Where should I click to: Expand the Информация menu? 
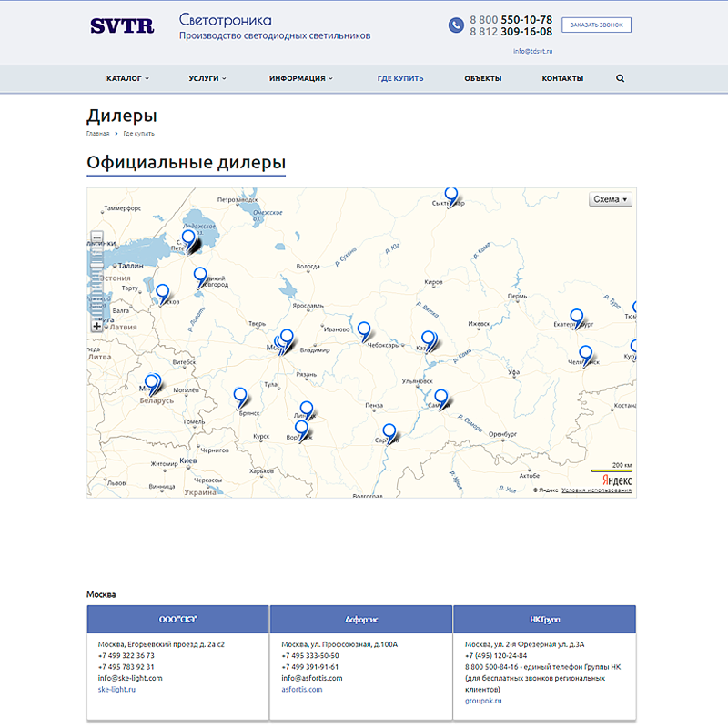(301, 78)
